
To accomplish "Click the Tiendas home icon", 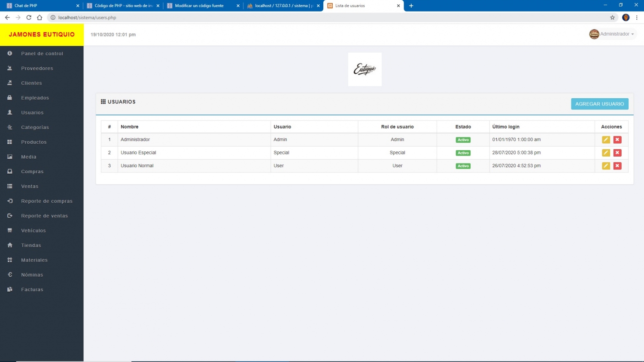I will pos(9,245).
